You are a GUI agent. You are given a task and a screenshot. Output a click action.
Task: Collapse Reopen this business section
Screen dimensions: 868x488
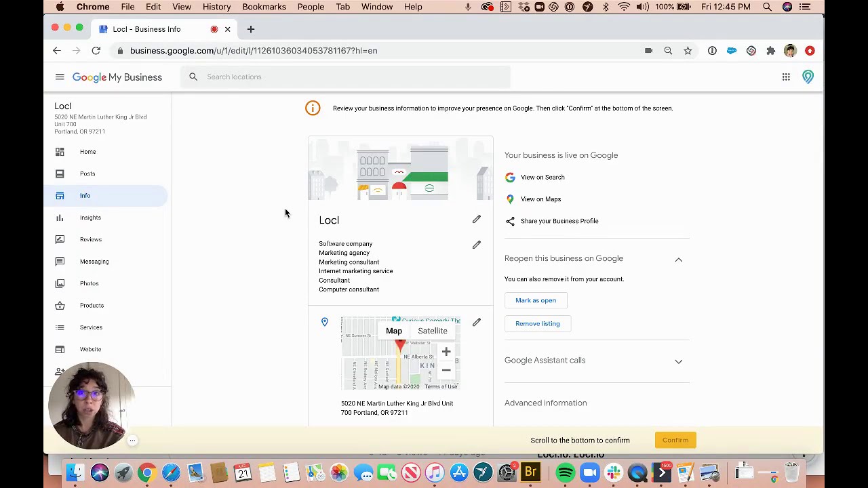pos(679,260)
